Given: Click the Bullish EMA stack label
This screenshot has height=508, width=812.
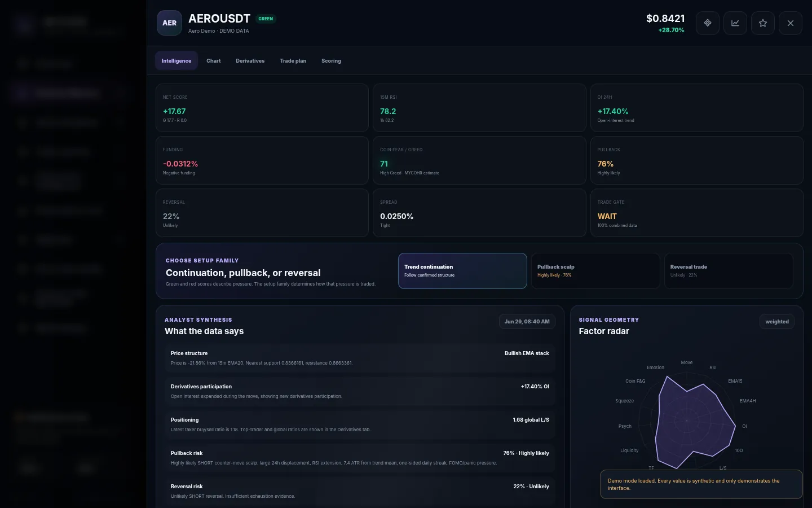Looking at the screenshot, I should pyautogui.click(x=527, y=353).
